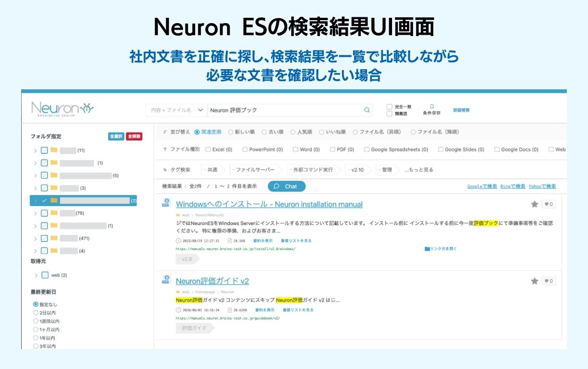Viewport: 588px width, 369px height.
Task: Open the Chat button
Action: click(286, 186)
